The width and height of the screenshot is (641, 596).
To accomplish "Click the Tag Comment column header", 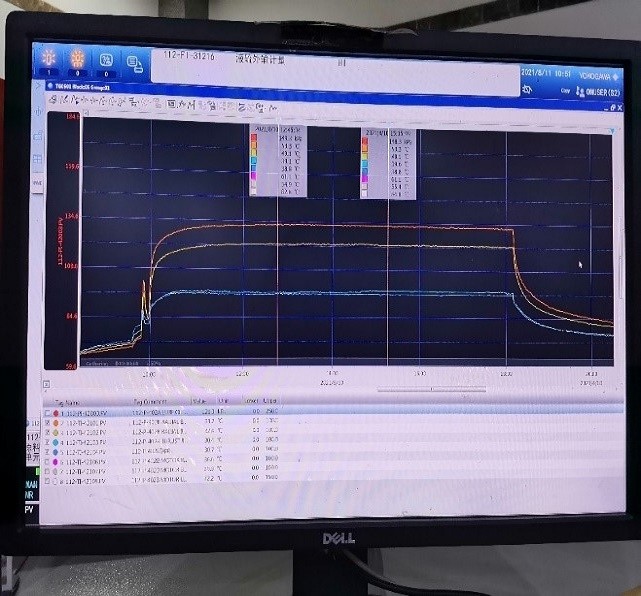I will (x=150, y=402).
